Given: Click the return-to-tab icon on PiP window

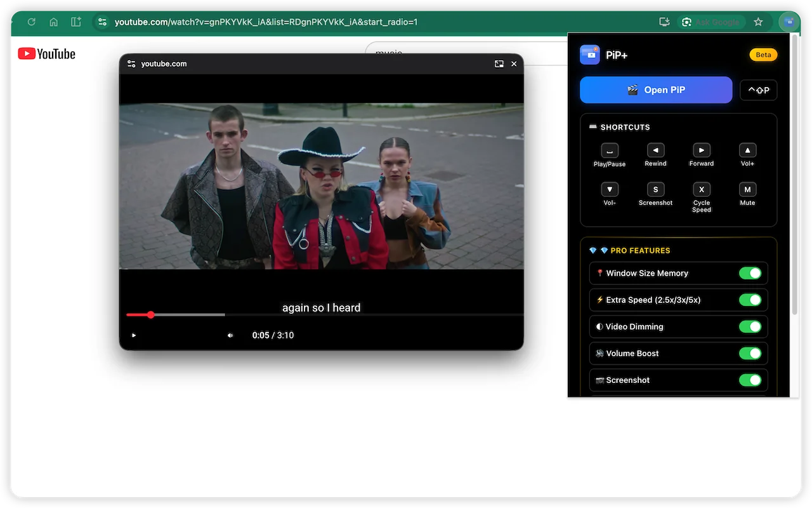Looking at the screenshot, I should [x=499, y=63].
